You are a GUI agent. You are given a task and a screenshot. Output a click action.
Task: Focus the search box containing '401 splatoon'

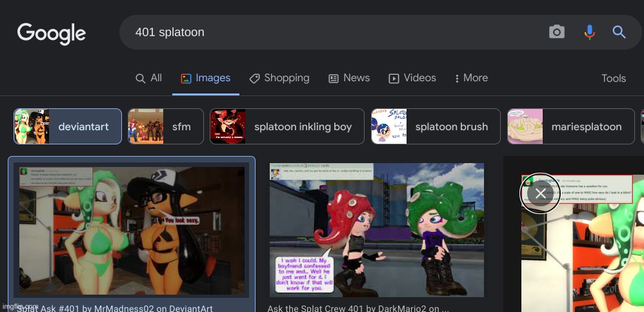(380, 32)
